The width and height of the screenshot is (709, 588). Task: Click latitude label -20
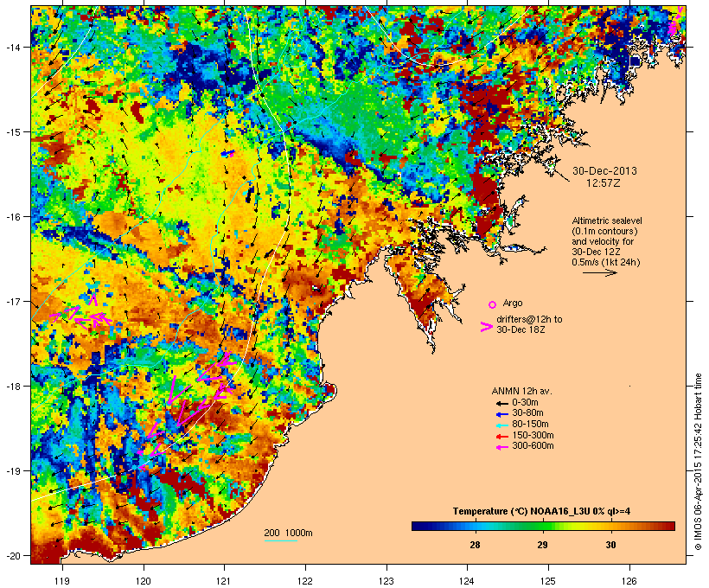pyautogui.click(x=12, y=556)
